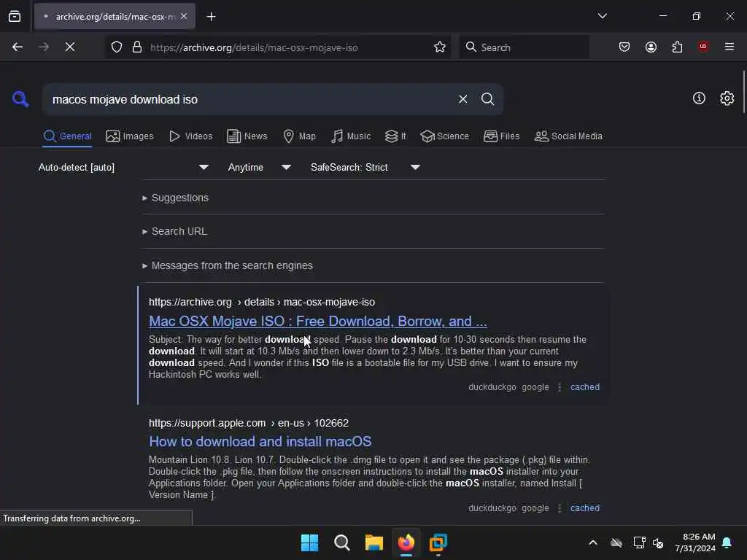Click the address bar with the archive.org URL
Screen dimensions: 747x560
click(x=279, y=47)
